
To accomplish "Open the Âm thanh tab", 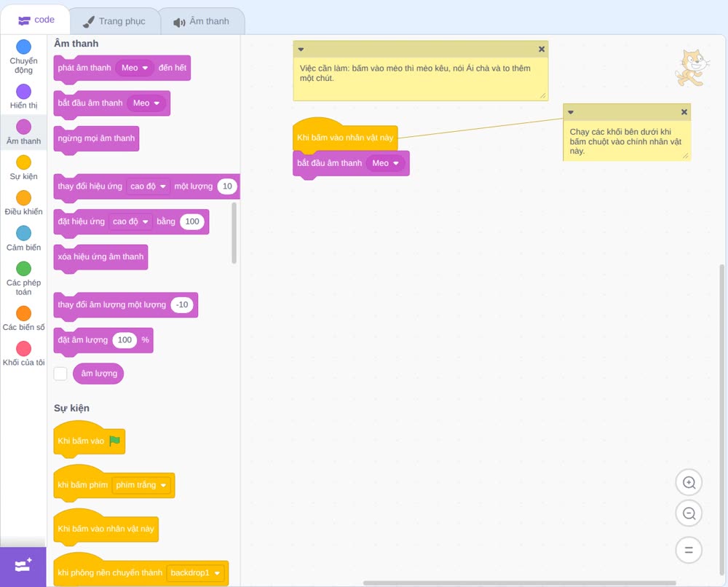I will (202, 21).
